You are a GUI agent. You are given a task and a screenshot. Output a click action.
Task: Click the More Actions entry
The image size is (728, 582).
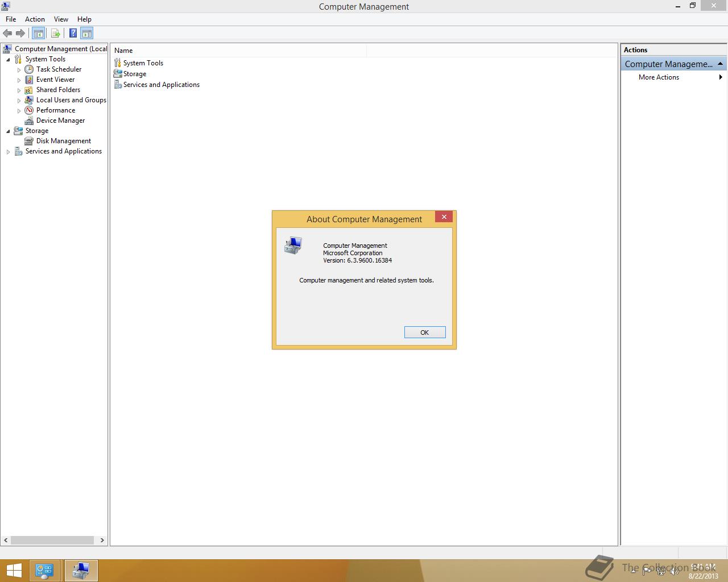click(659, 77)
